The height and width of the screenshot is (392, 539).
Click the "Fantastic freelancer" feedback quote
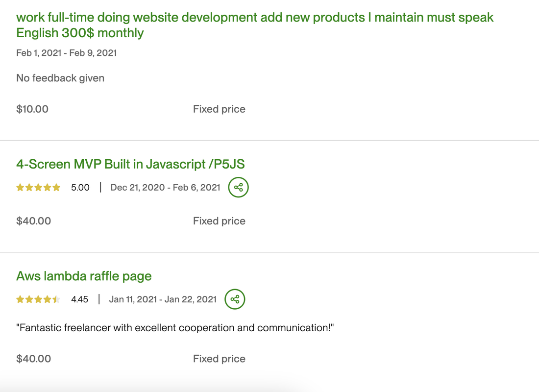click(175, 327)
